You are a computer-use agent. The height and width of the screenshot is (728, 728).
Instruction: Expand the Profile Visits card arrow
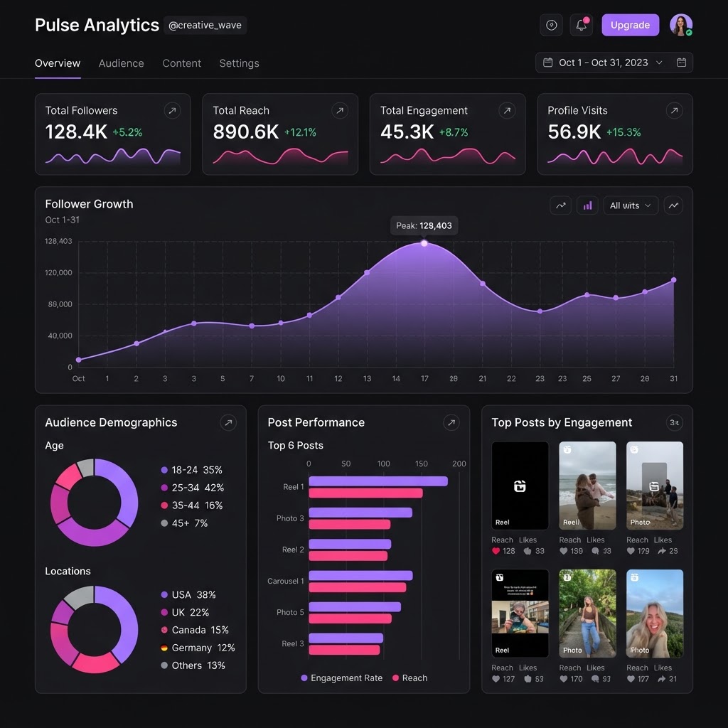pyautogui.click(x=674, y=110)
